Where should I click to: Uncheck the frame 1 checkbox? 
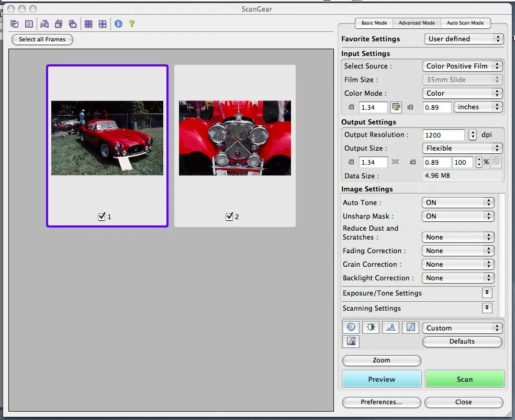coord(102,217)
